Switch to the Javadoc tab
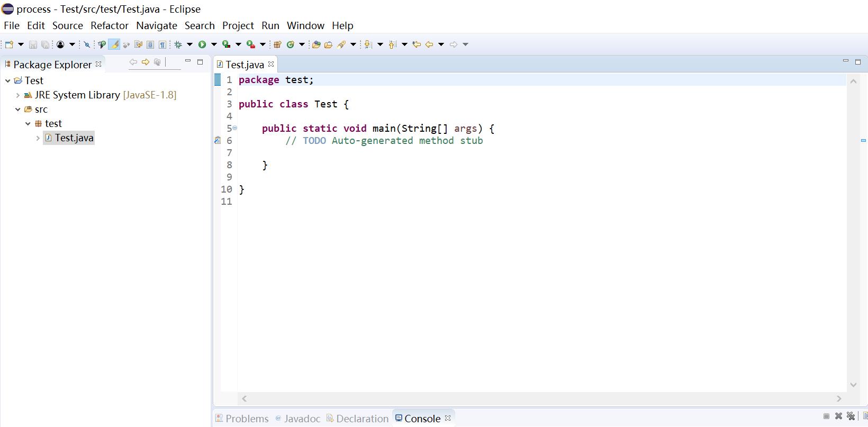Viewport: 868px width, 427px height. tap(298, 419)
